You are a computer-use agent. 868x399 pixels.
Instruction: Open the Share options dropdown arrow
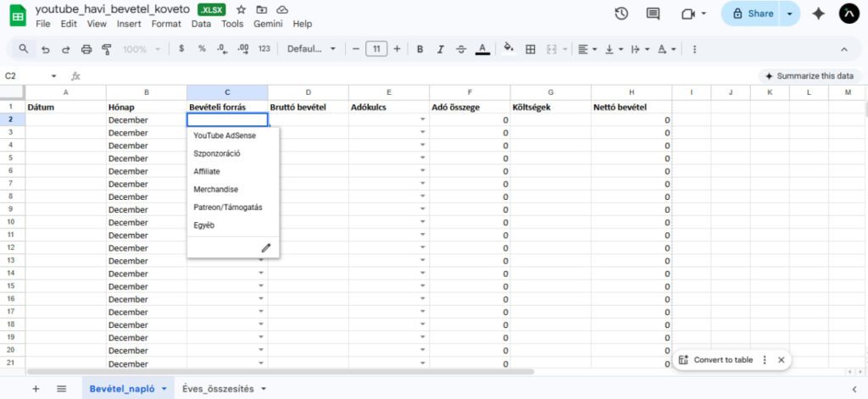pyautogui.click(x=791, y=14)
